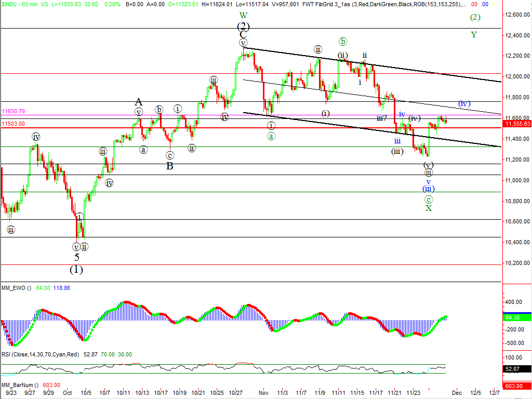Open the MM_EWO indicator label
This screenshot has height=399, width=532.
tap(16, 288)
